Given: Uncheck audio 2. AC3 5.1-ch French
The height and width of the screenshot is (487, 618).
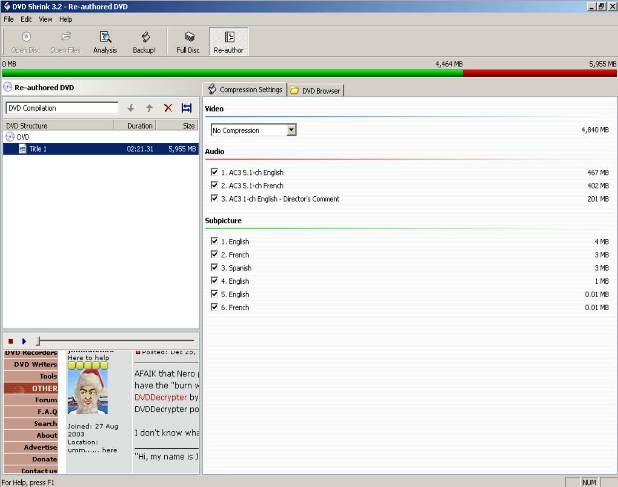Looking at the screenshot, I should (x=214, y=185).
